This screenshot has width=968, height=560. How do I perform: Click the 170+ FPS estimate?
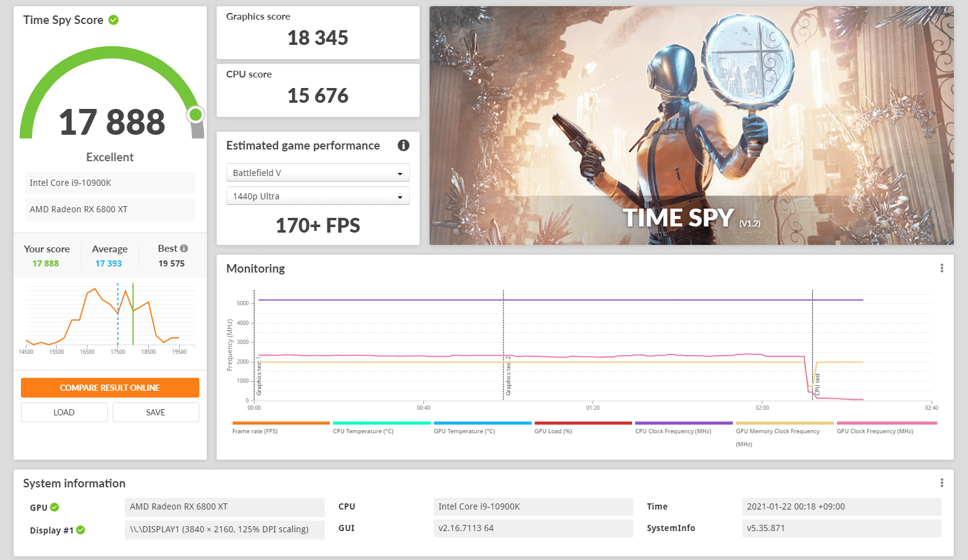(x=318, y=226)
